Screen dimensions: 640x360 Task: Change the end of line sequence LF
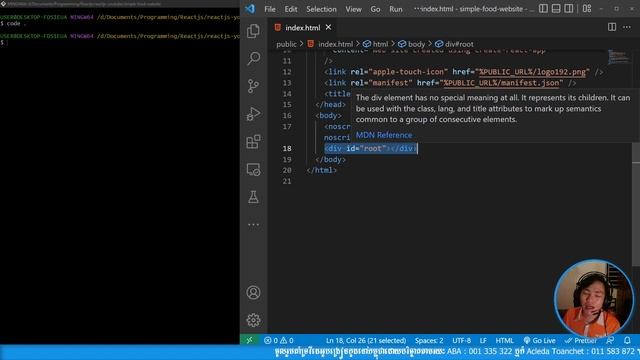click(x=483, y=340)
